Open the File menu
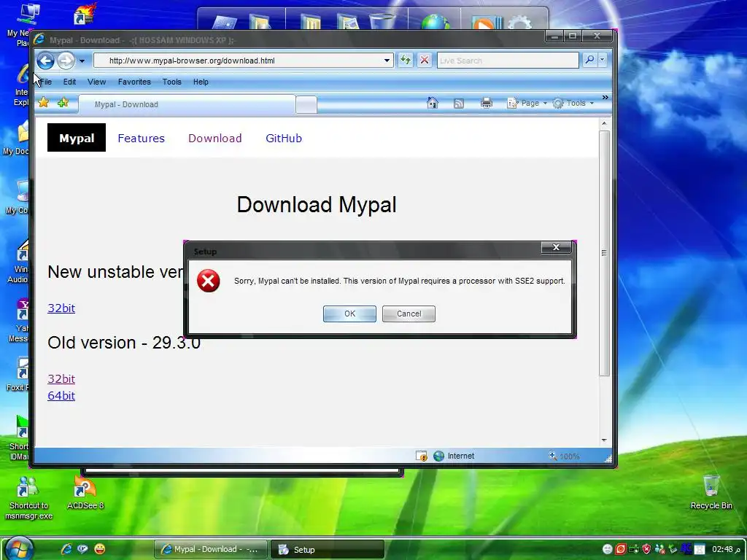Viewport: 747px width, 560px height. [46, 82]
